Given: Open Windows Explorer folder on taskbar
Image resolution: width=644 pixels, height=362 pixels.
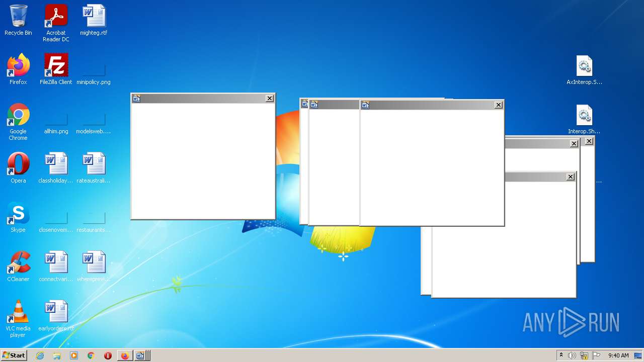Looking at the screenshot, I should [57, 355].
